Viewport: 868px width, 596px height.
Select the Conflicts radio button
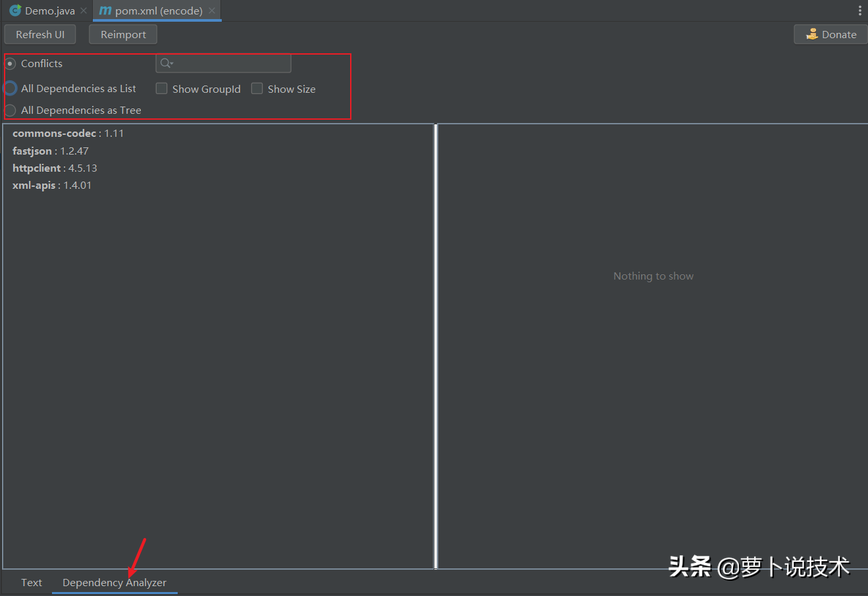[x=11, y=63]
